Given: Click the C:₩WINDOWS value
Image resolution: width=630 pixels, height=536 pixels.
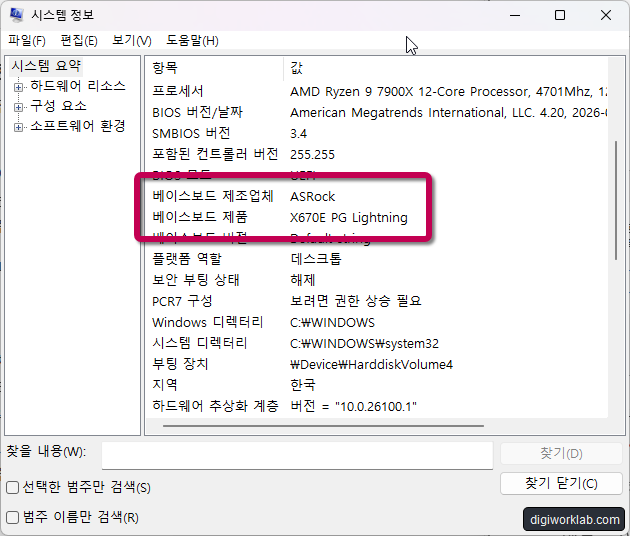Looking at the screenshot, I should click(332, 322).
